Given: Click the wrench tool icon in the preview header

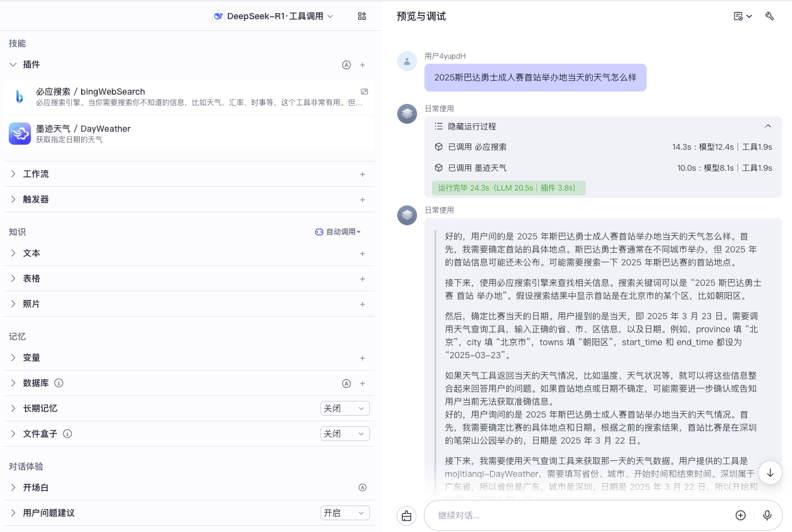Looking at the screenshot, I should click(770, 16).
